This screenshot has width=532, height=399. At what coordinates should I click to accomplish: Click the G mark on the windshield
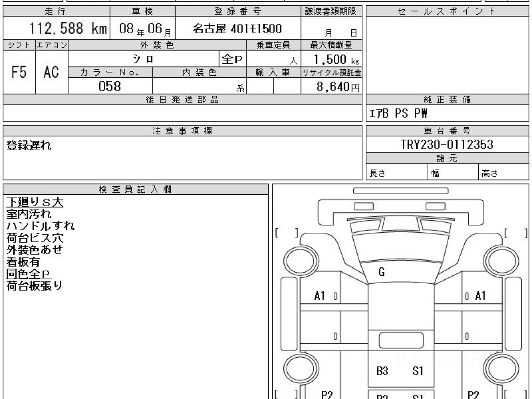[382, 273]
